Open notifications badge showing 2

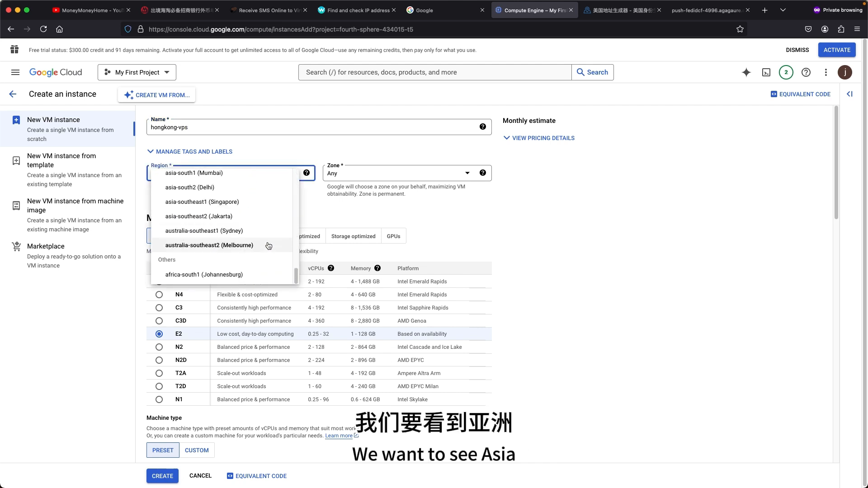click(x=786, y=72)
